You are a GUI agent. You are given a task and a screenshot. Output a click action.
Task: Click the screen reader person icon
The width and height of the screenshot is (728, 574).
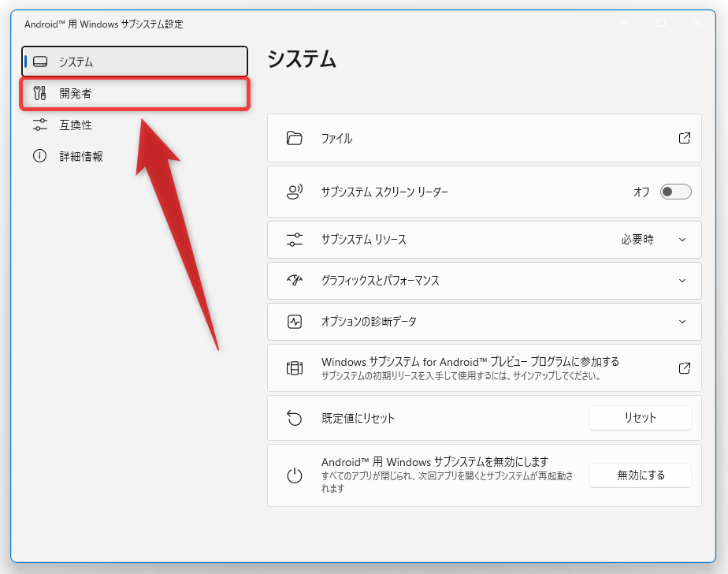(x=295, y=192)
